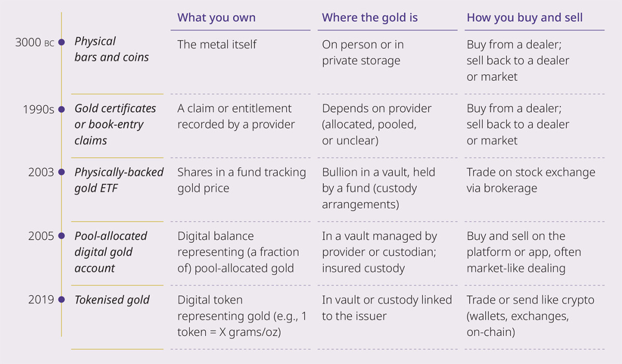The width and height of the screenshot is (622, 364).
Task: Click the "Where the gold is" header
Action: pos(370,18)
